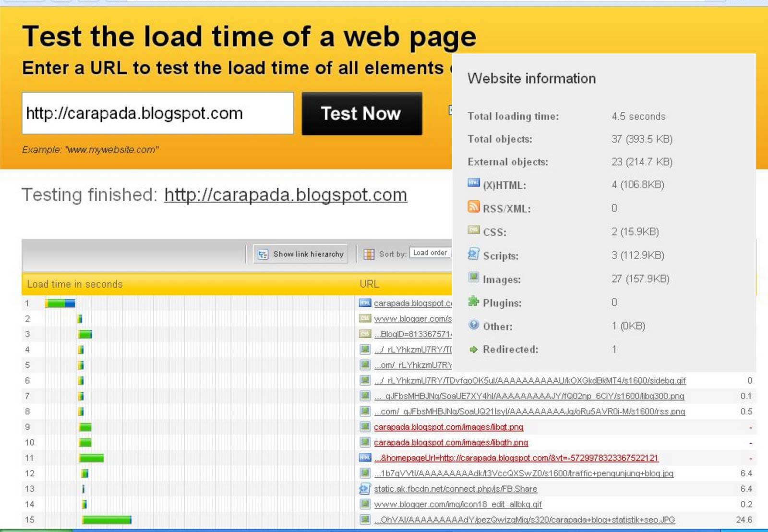
Task: Focus the URL input containing carapada.blogspot.com
Action: point(157,113)
